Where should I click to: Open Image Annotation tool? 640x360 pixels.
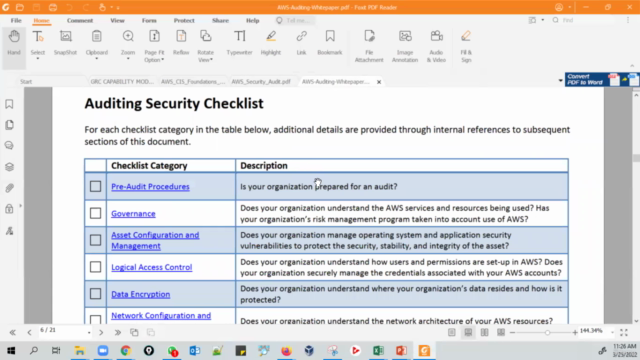pyautogui.click(x=405, y=46)
